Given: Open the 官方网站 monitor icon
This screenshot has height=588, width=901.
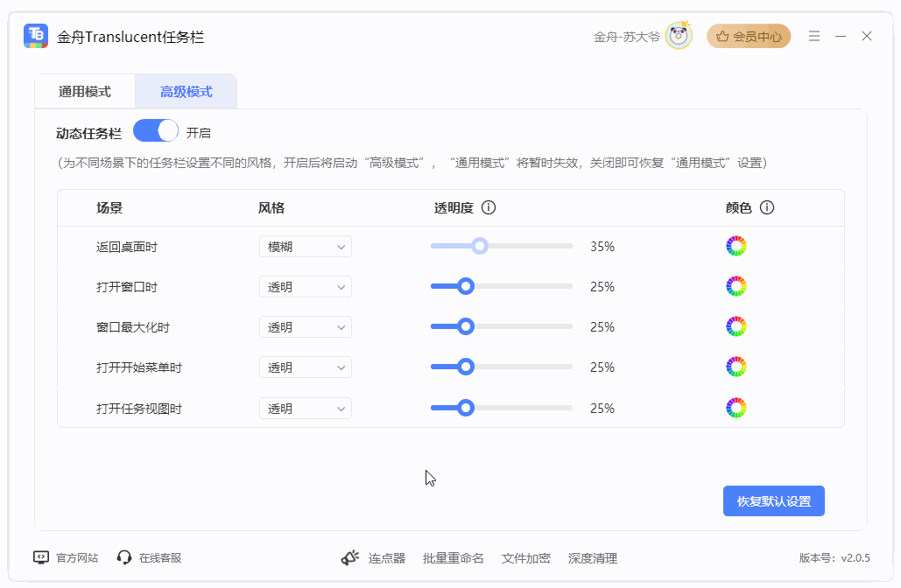Looking at the screenshot, I should [41, 557].
